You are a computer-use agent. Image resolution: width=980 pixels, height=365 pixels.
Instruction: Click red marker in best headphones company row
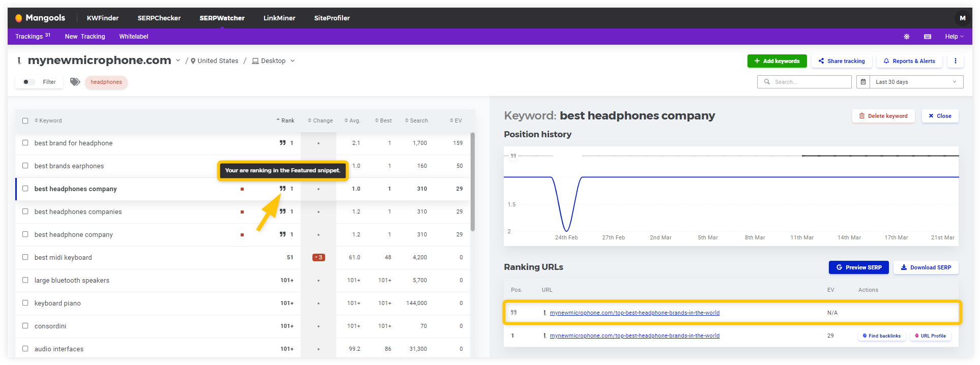(x=242, y=189)
